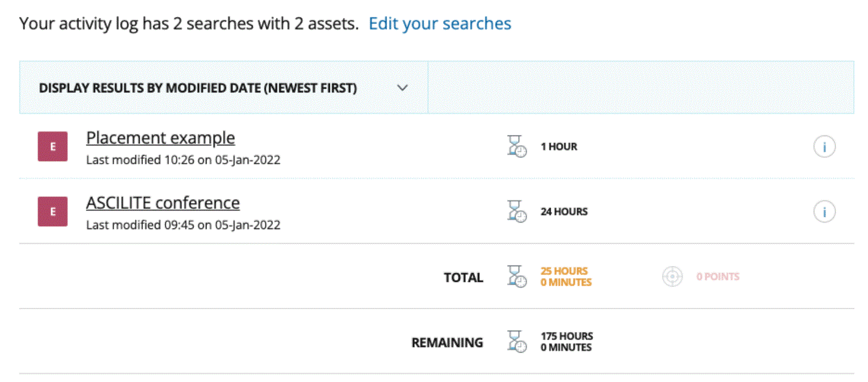Image resolution: width=868 pixels, height=382 pixels.
Task: Click the Last modified 09:45 on 05-Jan-2022 text
Action: 183,225
